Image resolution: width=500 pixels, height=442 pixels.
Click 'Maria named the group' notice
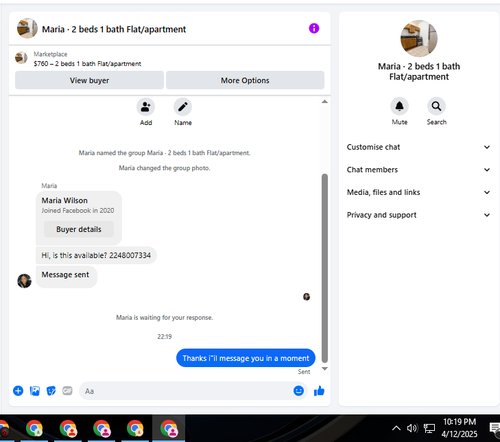coord(164,153)
